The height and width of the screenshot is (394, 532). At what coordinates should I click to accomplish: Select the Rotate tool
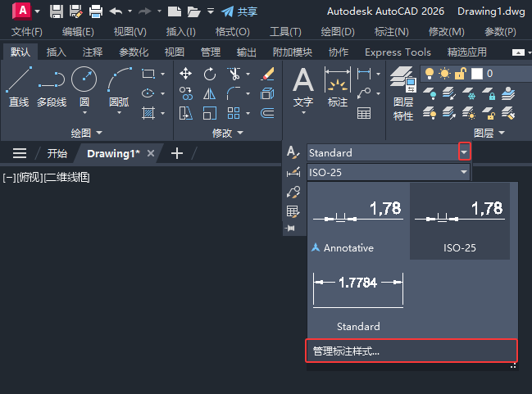pos(210,74)
